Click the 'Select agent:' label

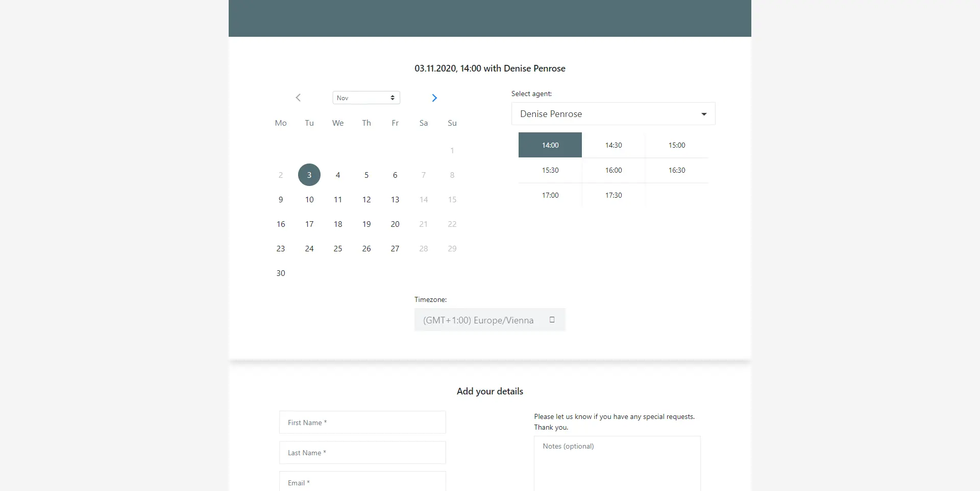click(531, 93)
